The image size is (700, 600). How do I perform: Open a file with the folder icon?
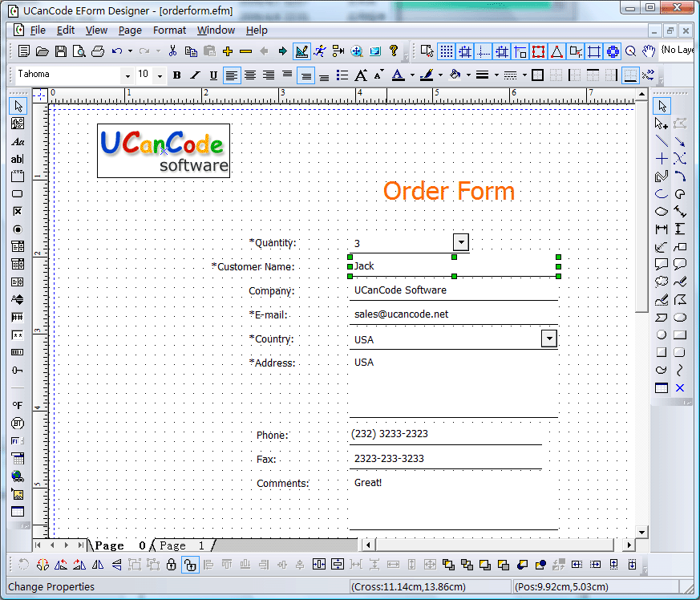tap(42, 51)
